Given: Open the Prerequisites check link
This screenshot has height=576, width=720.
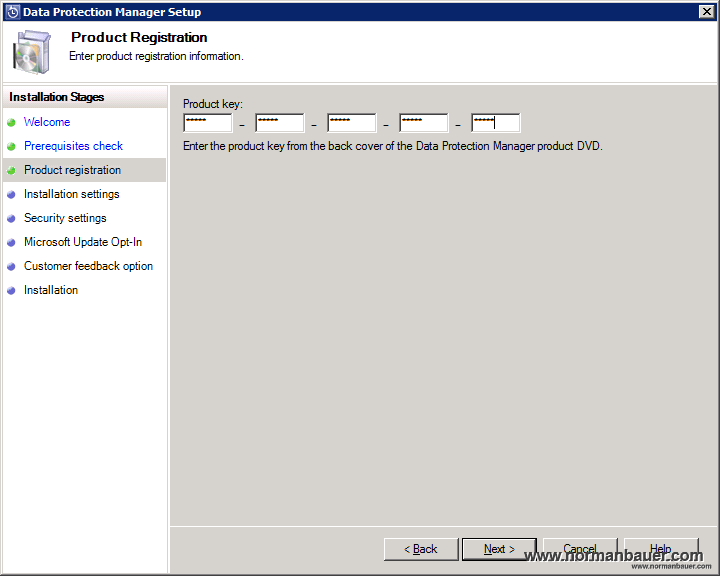Looking at the screenshot, I should click(x=73, y=146).
